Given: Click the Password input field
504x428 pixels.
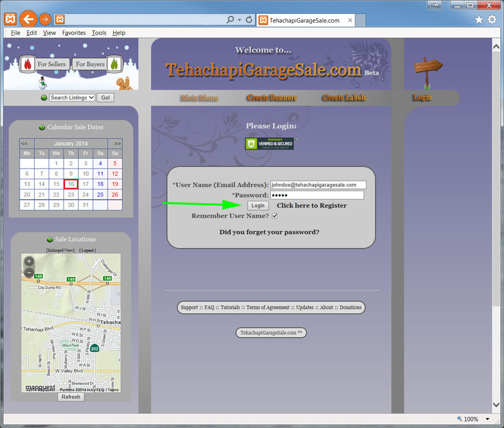Looking at the screenshot, I should click(318, 195).
